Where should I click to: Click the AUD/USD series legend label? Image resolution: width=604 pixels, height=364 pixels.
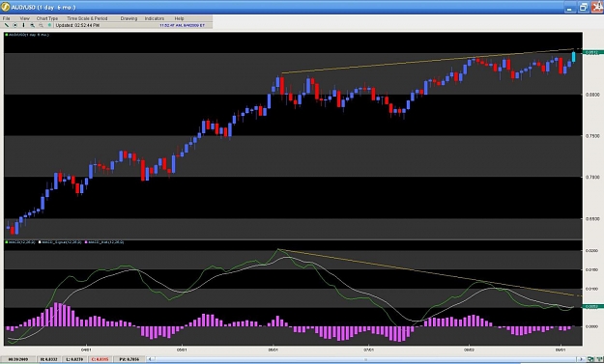(28, 35)
